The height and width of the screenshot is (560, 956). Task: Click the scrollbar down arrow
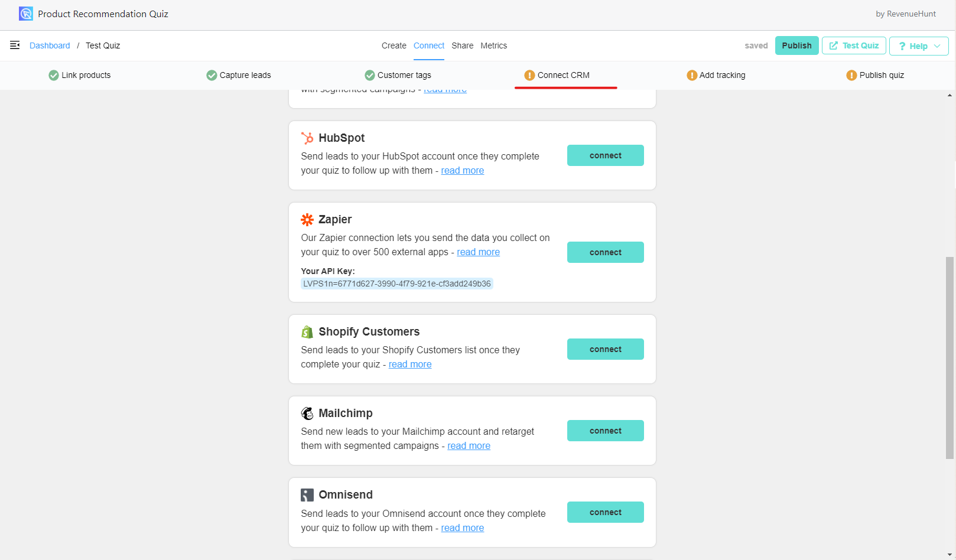[950, 555]
